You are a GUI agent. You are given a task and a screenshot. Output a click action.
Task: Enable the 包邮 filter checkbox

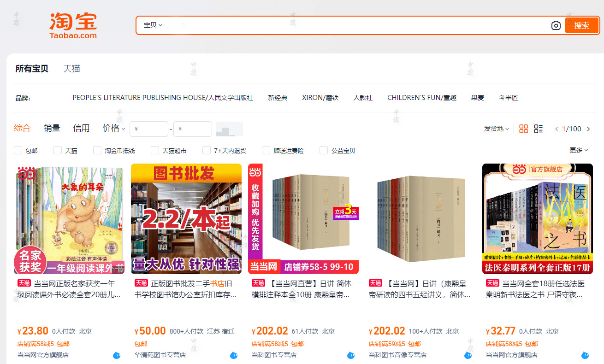(18, 150)
